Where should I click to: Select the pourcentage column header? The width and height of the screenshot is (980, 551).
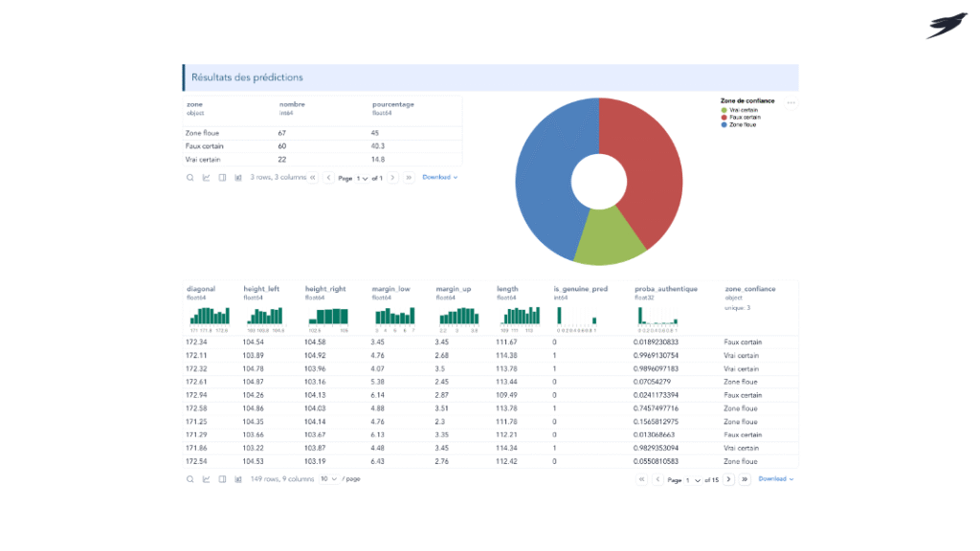click(x=393, y=104)
